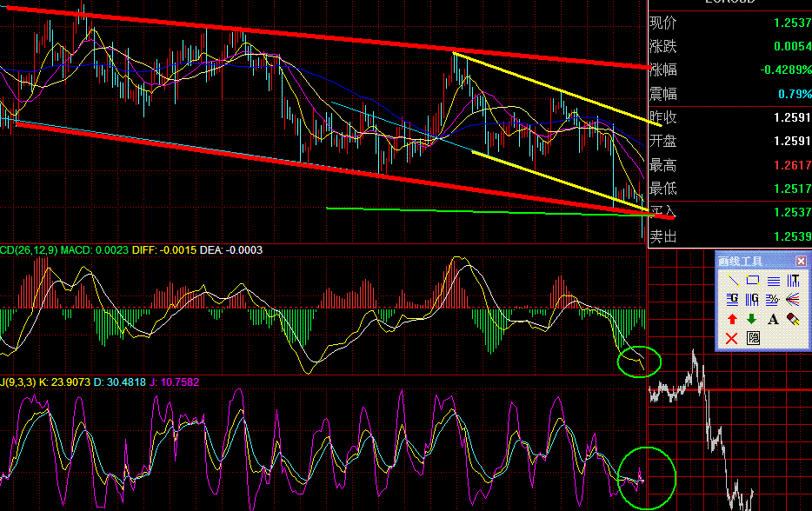Select the fan lines tool
812x511 pixels.
click(x=794, y=299)
